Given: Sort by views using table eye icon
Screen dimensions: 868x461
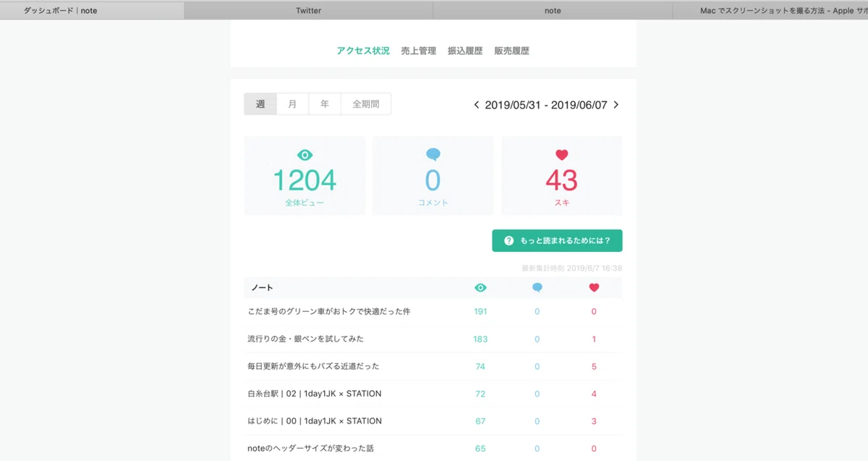Looking at the screenshot, I should pyautogui.click(x=480, y=287).
